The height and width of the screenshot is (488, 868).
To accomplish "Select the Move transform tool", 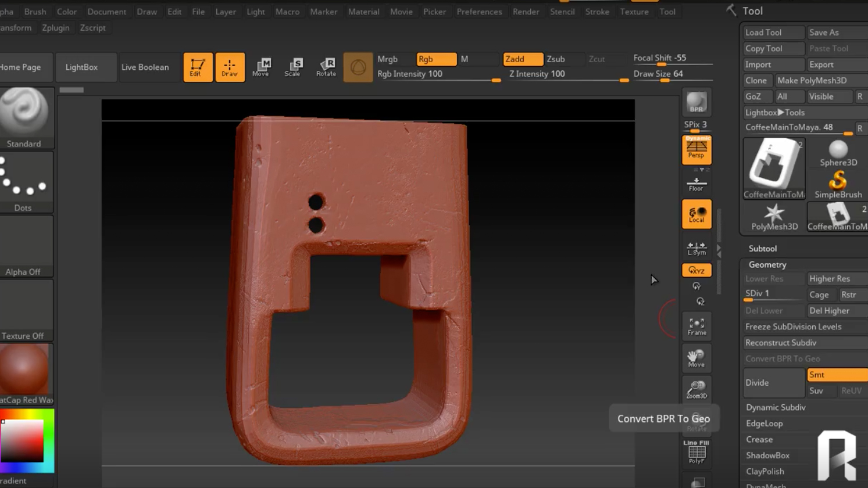I will [261, 67].
